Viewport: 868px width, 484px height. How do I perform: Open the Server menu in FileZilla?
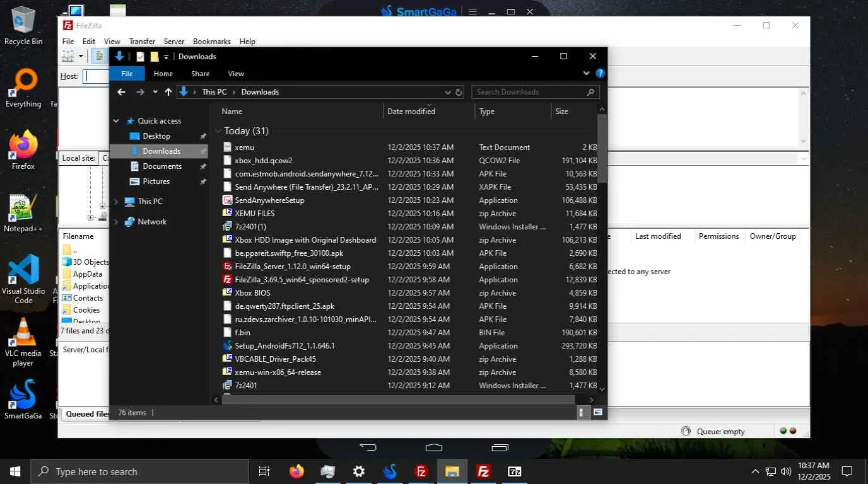coord(174,42)
